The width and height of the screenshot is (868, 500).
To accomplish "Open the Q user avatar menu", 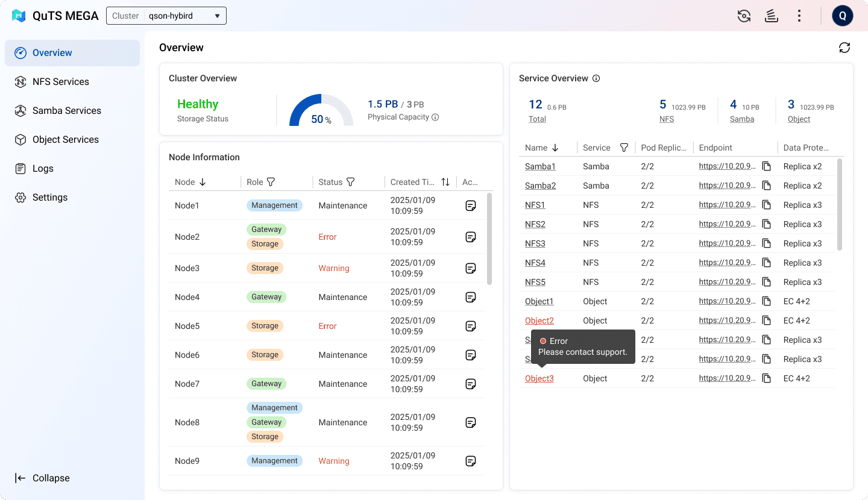I will pos(843,16).
